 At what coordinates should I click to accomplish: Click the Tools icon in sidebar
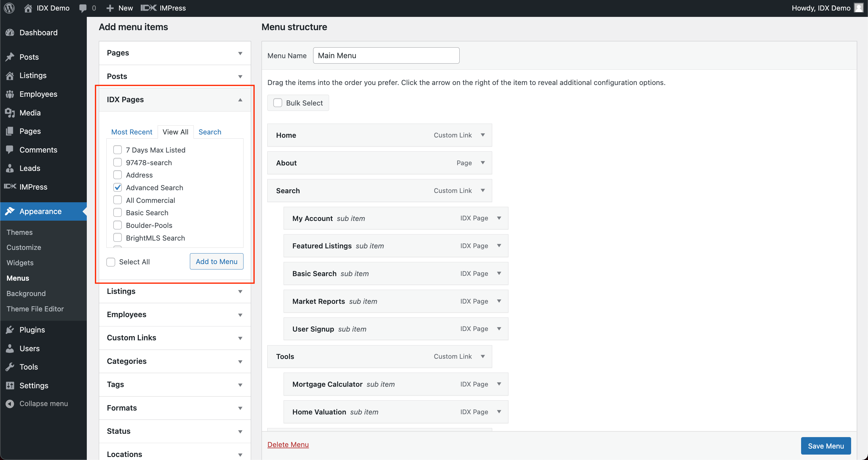pos(10,366)
